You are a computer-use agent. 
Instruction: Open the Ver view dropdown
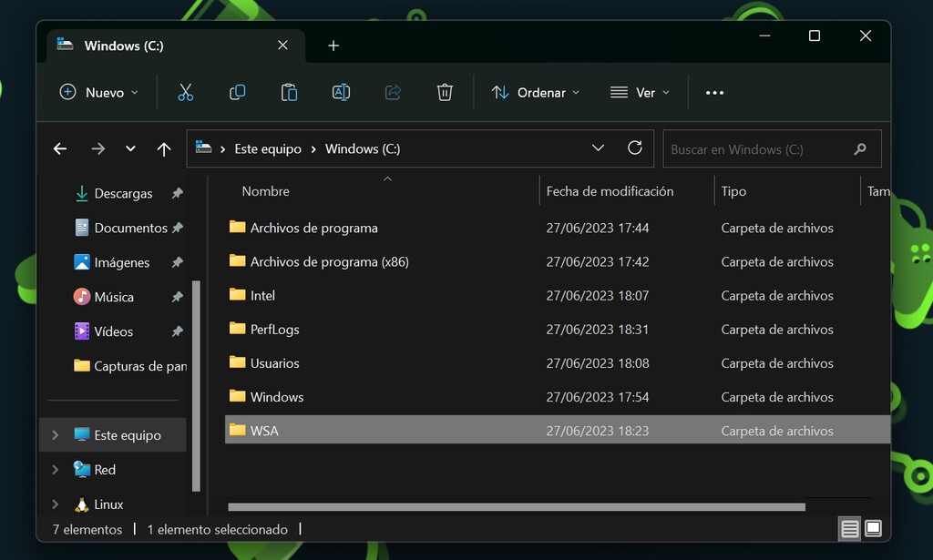click(641, 92)
